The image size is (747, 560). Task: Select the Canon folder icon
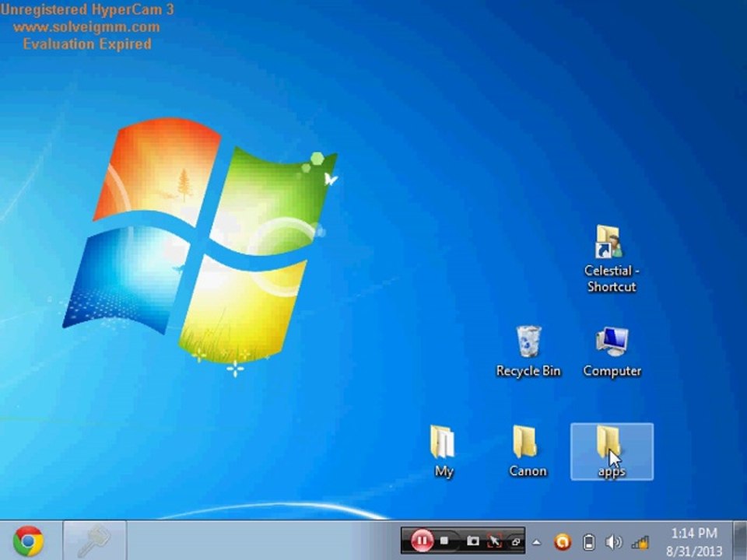(x=528, y=451)
